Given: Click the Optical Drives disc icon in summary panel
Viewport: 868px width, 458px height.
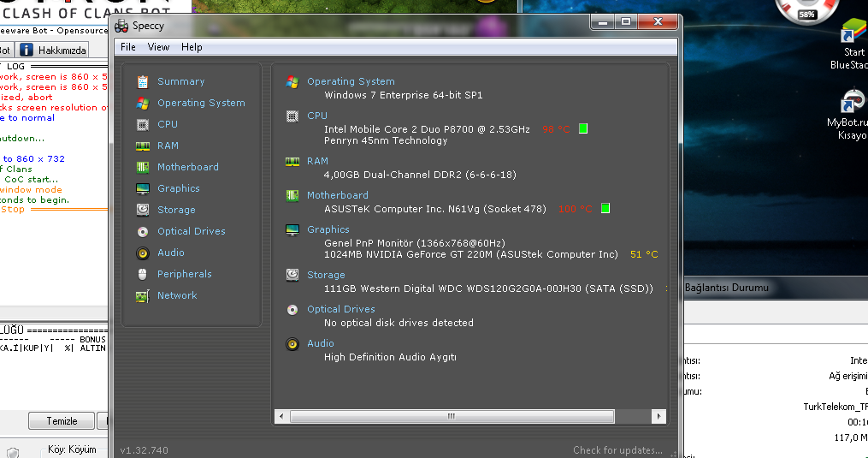Looking at the screenshot, I should click(x=292, y=310).
